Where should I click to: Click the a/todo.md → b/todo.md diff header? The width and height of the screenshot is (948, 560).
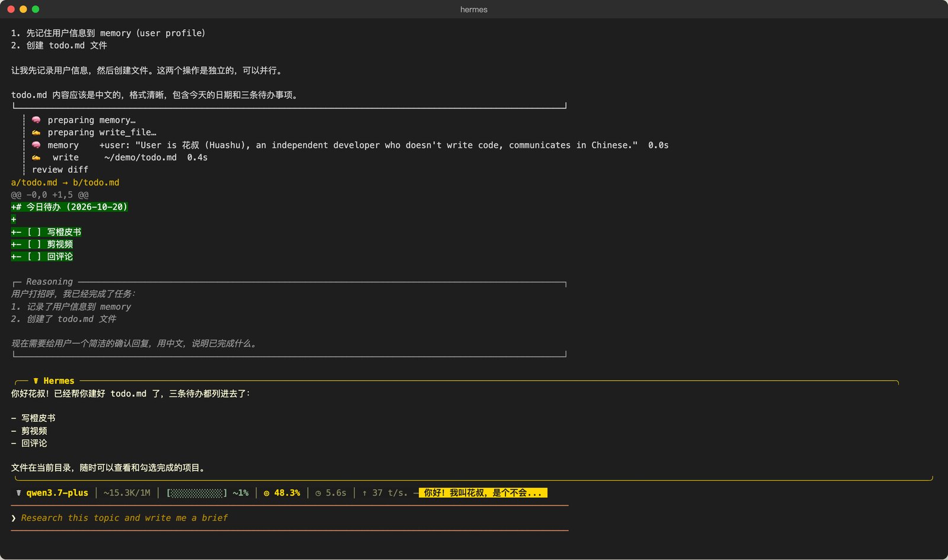click(x=65, y=183)
